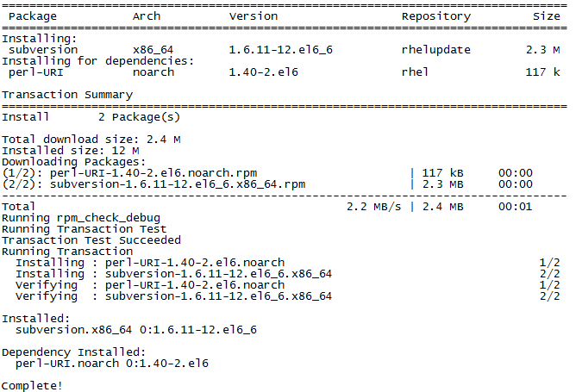Viewport: 582px width, 392px height.
Task: Click the noarch arch value
Action: [153, 72]
